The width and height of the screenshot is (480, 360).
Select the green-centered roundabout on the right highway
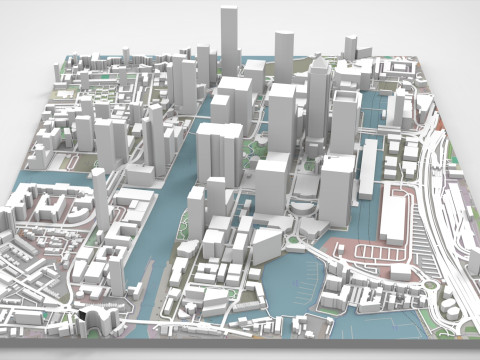pyautogui.click(x=430, y=286)
